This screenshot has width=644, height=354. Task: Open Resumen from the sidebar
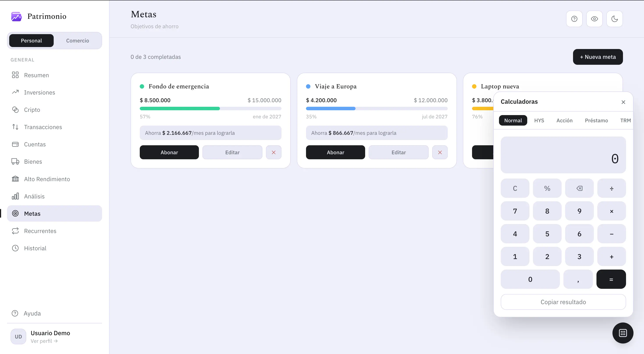[x=55, y=75]
